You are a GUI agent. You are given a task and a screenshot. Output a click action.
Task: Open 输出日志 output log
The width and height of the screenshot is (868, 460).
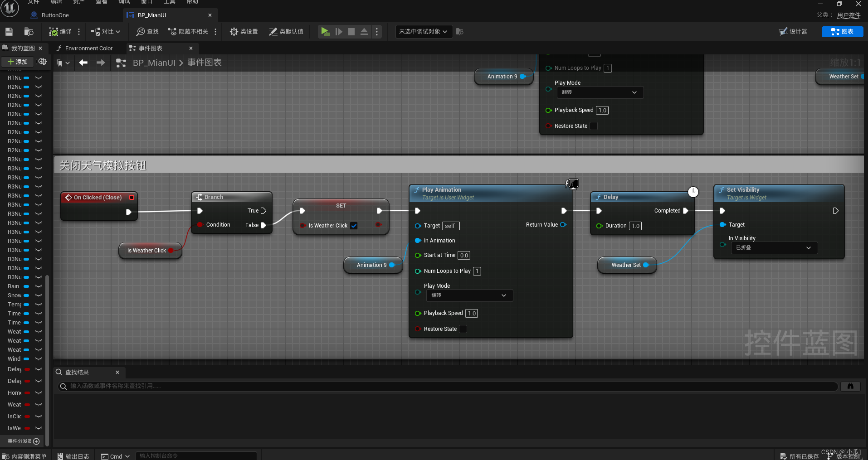tap(73, 456)
